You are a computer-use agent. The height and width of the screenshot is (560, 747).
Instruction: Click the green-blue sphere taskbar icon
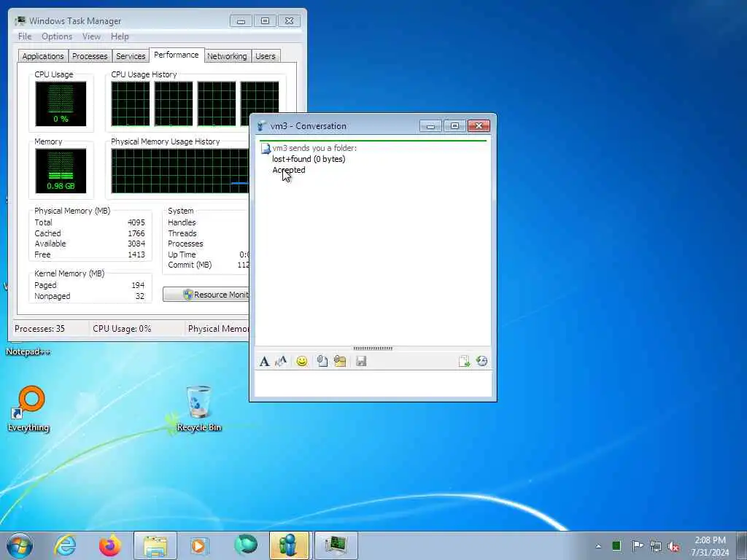[x=245, y=545]
